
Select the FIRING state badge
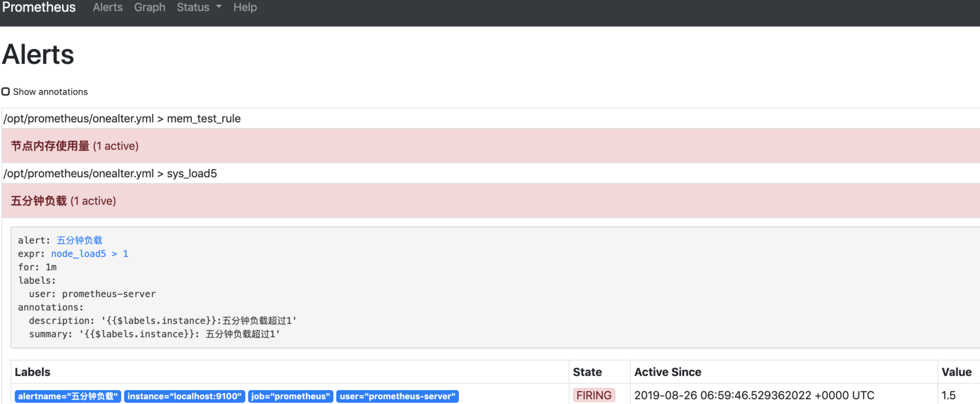[x=594, y=395]
